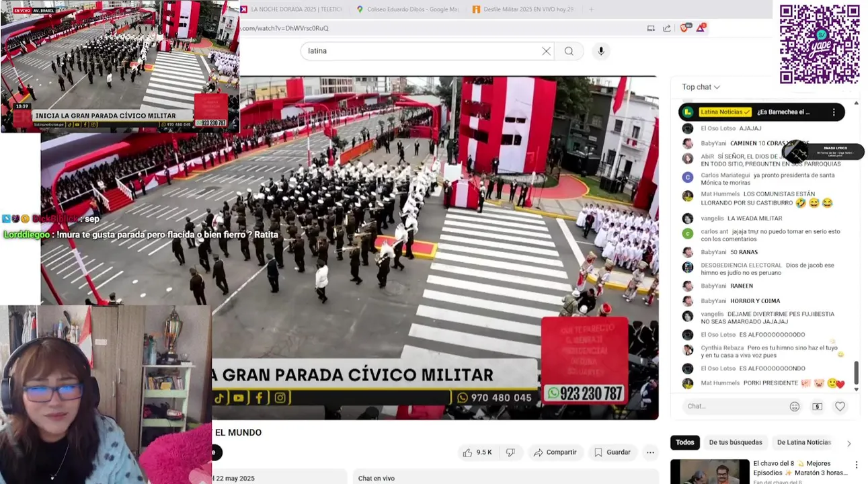The height and width of the screenshot is (484, 868).
Task: Click the small overlay video preview
Action: point(120,65)
